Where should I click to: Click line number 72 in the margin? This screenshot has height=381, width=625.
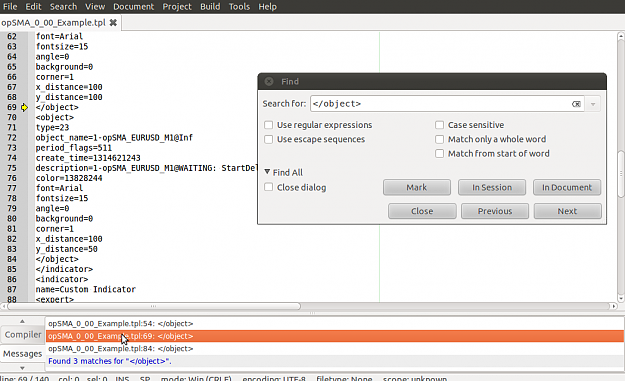click(x=12, y=138)
